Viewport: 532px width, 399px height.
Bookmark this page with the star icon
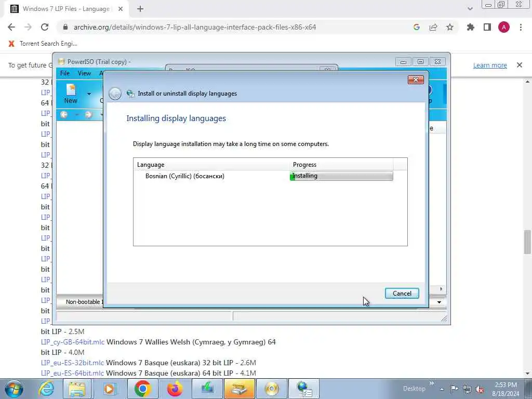coord(450,27)
